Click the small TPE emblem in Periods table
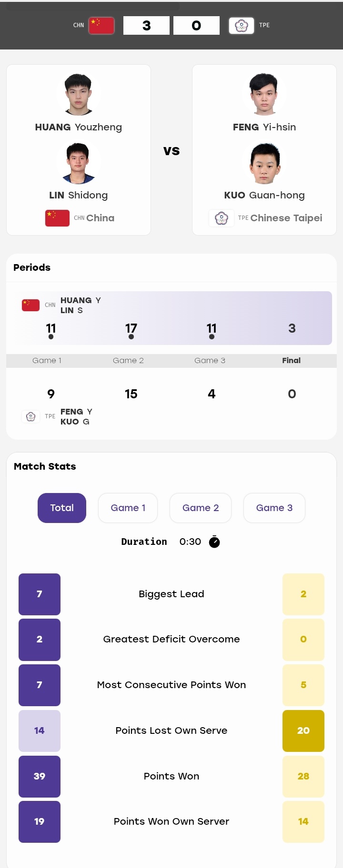Viewport: 343px width, 868px height. pos(30,416)
